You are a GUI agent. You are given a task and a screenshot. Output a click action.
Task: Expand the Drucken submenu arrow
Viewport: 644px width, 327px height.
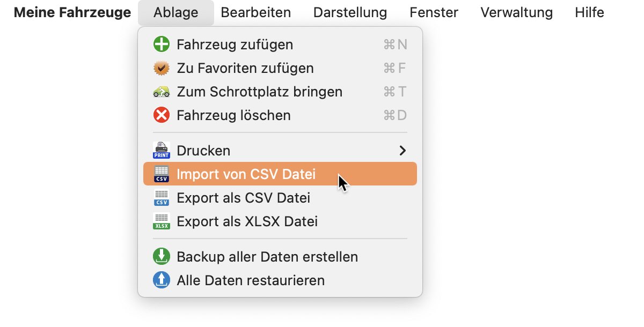pos(402,151)
